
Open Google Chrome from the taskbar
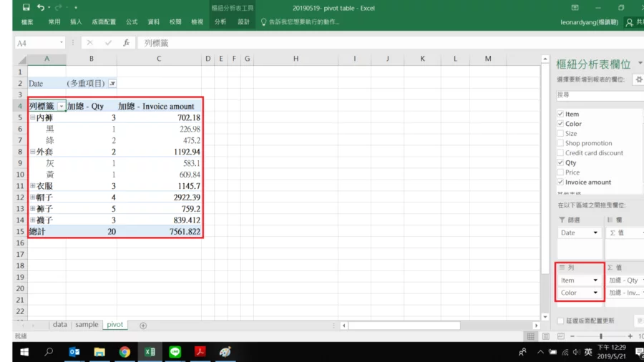tap(125, 352)
